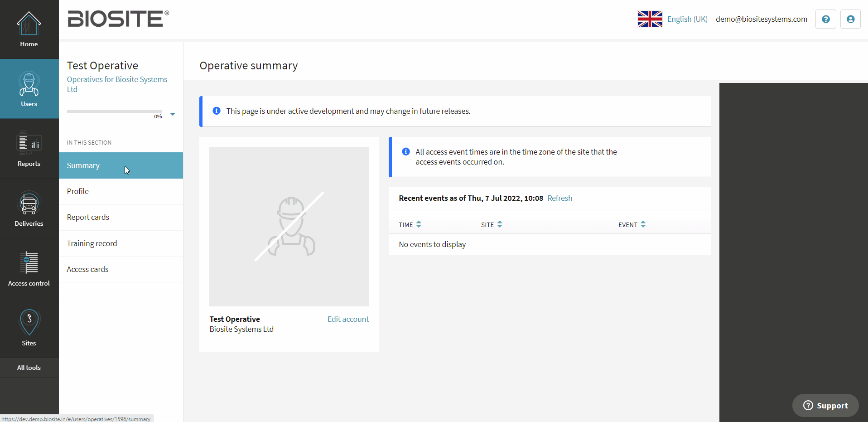Refresh the recent events list

coord(560,198)
